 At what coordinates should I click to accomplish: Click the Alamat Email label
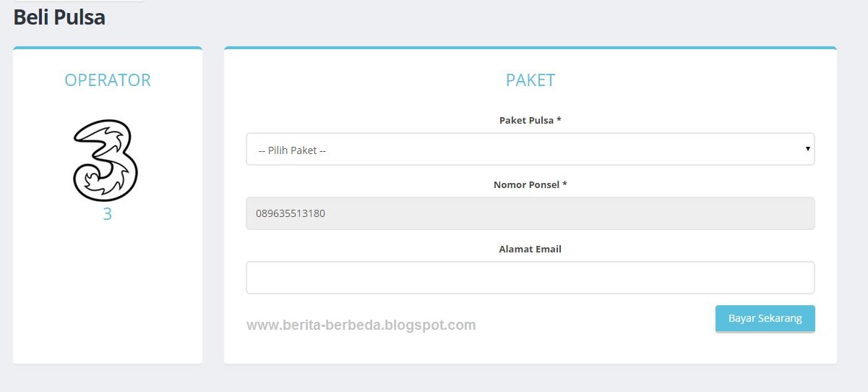[x=530, y=249]
